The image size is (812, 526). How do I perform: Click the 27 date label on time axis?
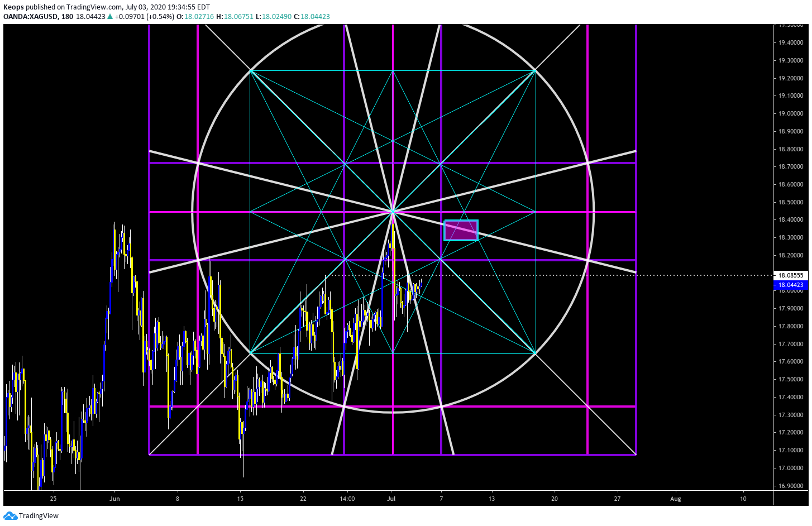(x=617, y=499)
